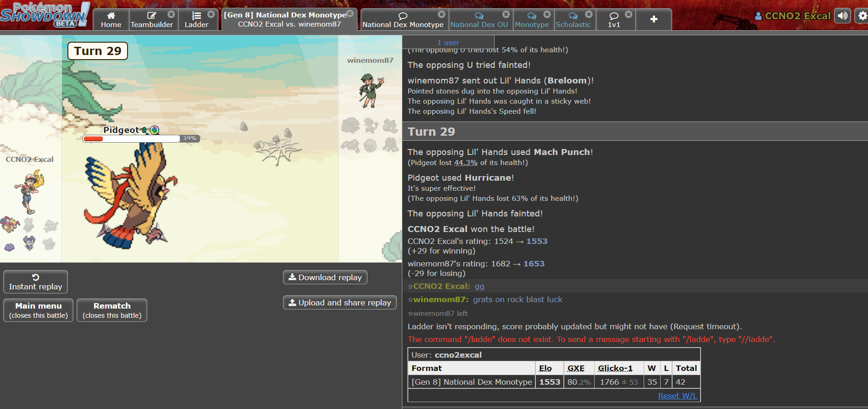The height and width of the screenshot is (409, 868).
Task: Click the Total value 42 in the ladder table
Action: [x=680, y=382]
